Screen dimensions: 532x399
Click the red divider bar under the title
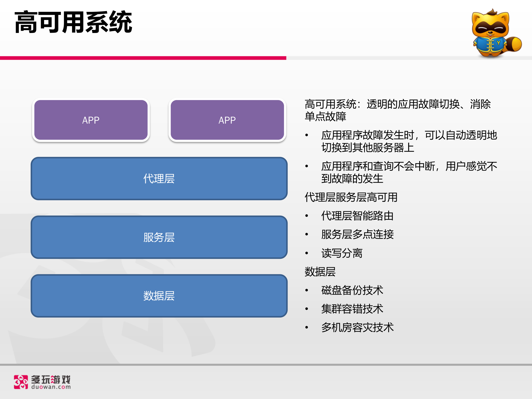click(x=143, y=58)
